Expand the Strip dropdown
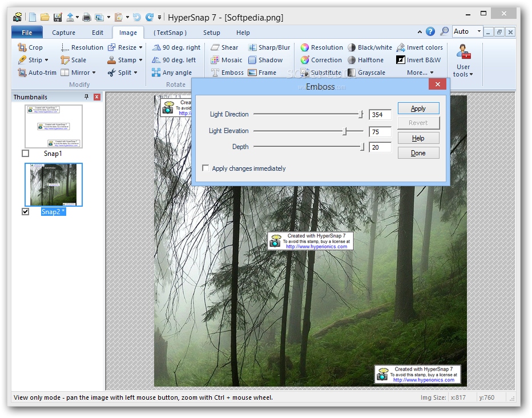532x418 pixels. point(46,60)
